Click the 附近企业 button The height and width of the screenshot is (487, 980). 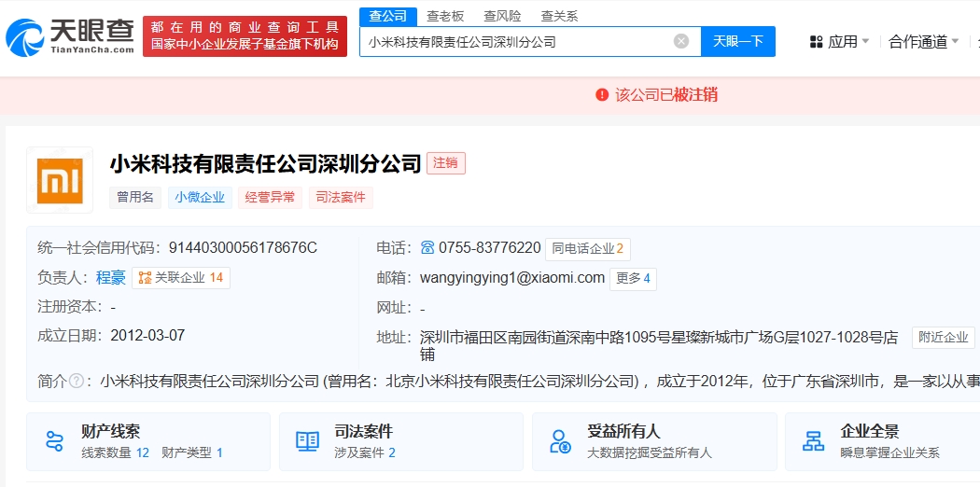point(943,338)
